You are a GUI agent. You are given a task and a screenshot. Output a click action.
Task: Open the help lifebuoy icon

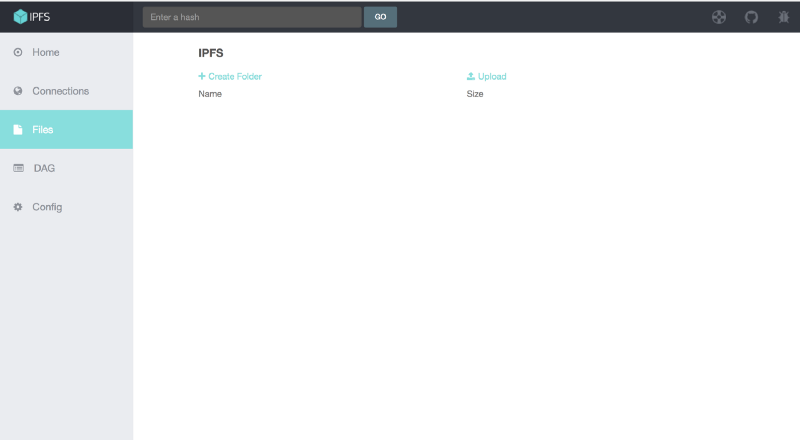(x=719, y=17)
